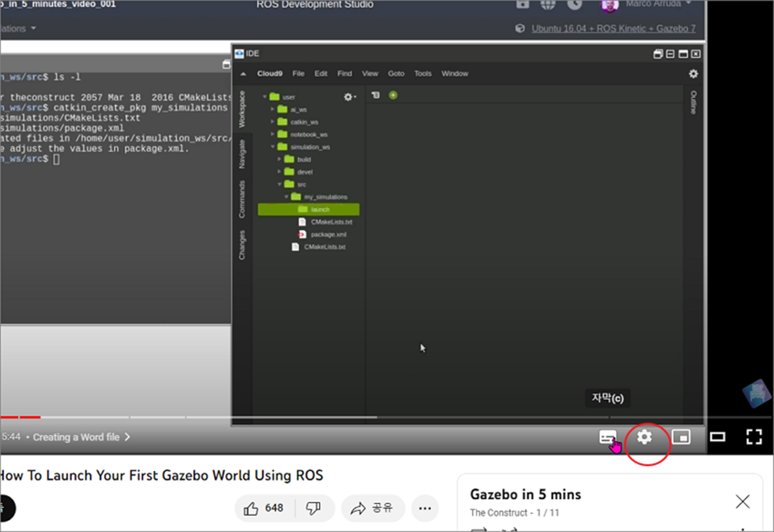774x532 pixels.
Task: Select the user folder icon
Action: point(275,97)
